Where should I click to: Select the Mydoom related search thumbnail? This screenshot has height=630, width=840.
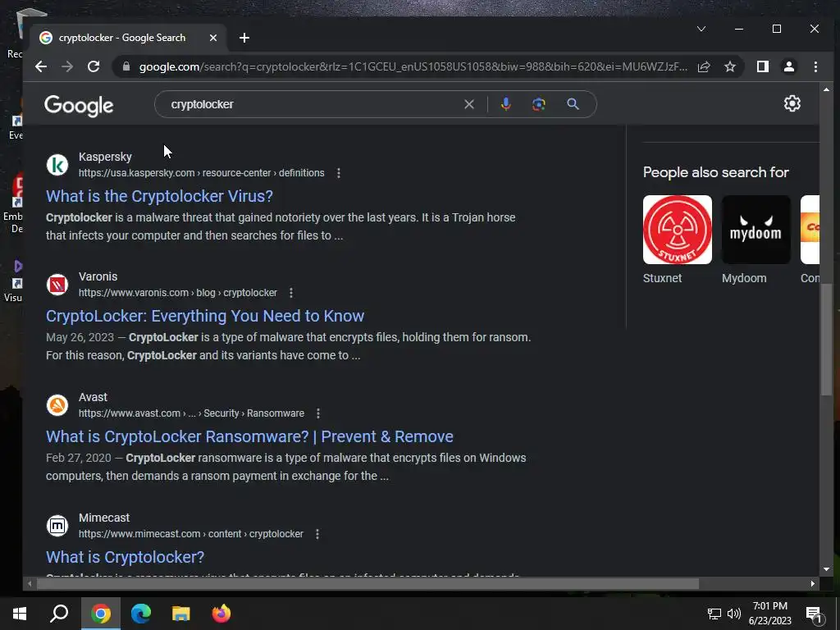pyautogui.click(x=756, y=230)
